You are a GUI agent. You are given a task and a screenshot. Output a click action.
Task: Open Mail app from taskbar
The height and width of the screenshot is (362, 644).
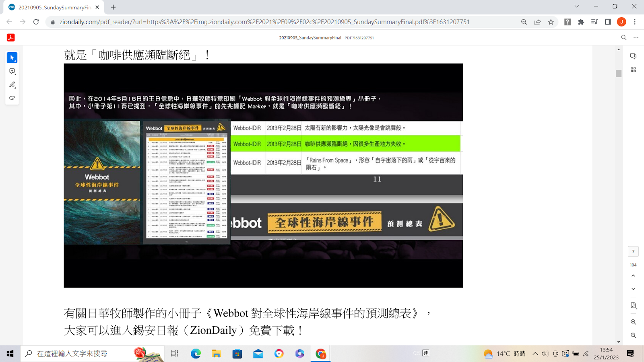click(258, 354)
